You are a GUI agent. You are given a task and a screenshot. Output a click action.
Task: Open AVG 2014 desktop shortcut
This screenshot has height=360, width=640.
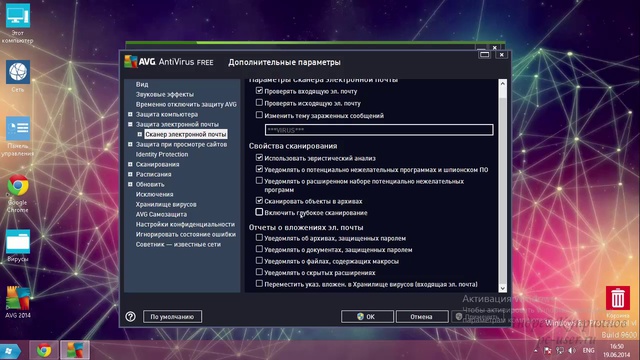[x=18, y=302]
